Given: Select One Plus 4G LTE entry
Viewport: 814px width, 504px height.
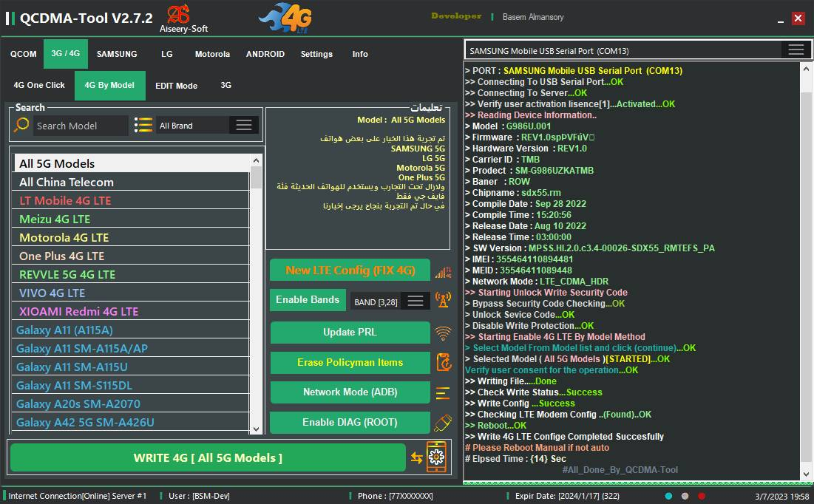Looking at the screenshot, I should tap(131, 256).
